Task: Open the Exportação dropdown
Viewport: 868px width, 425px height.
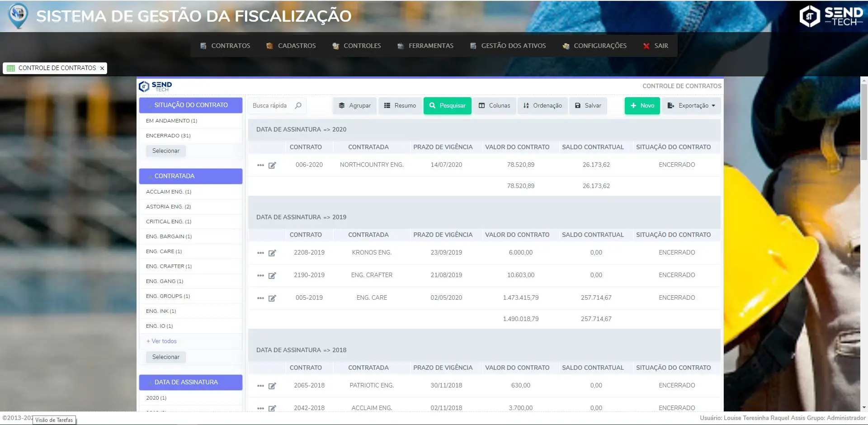Action: [x=692, y=106]
